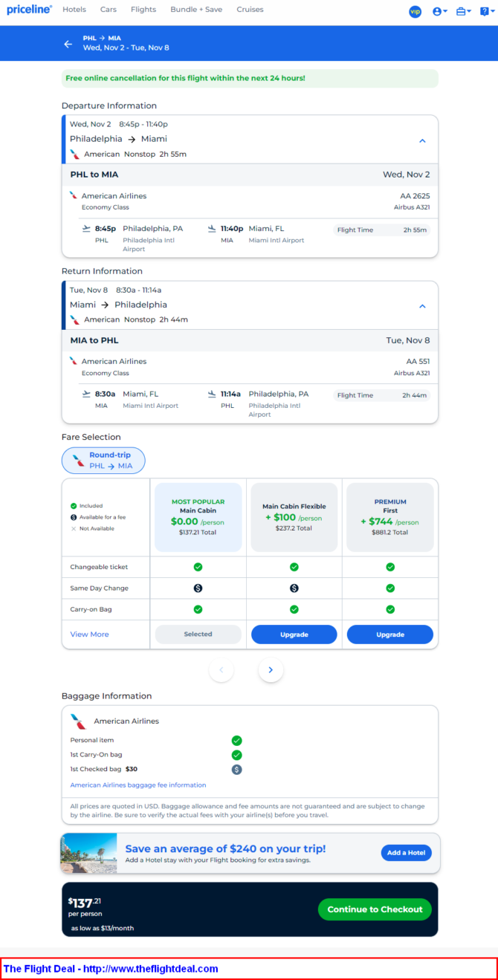Click Main Cabin Flexible Changeable ticket checkmark

tap(294, 567)
